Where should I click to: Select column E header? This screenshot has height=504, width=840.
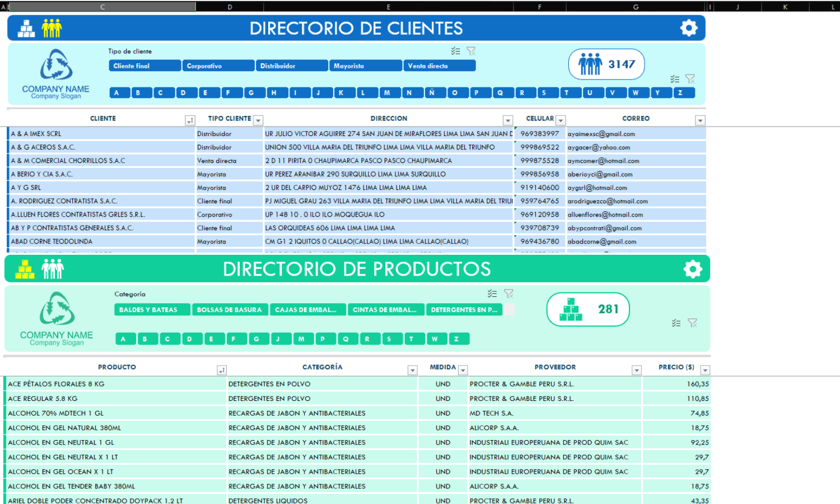tap(389, 7)
